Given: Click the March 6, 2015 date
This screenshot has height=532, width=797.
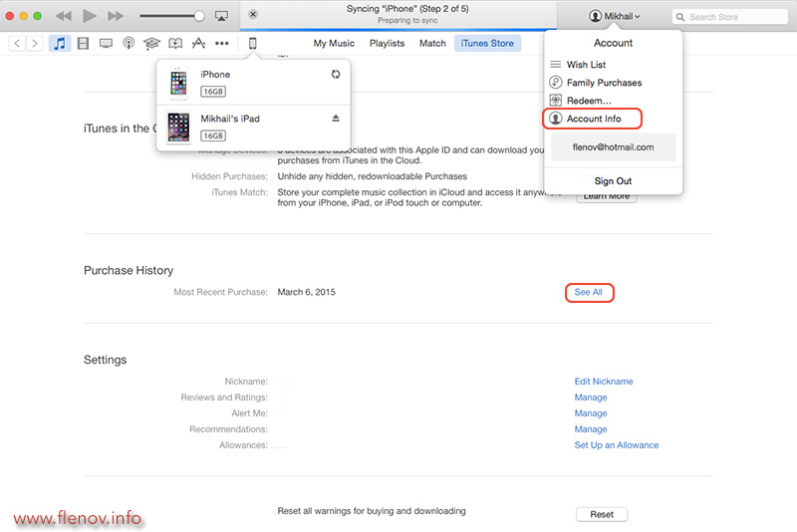Looking at the screenshot, I should coord(307,292).
